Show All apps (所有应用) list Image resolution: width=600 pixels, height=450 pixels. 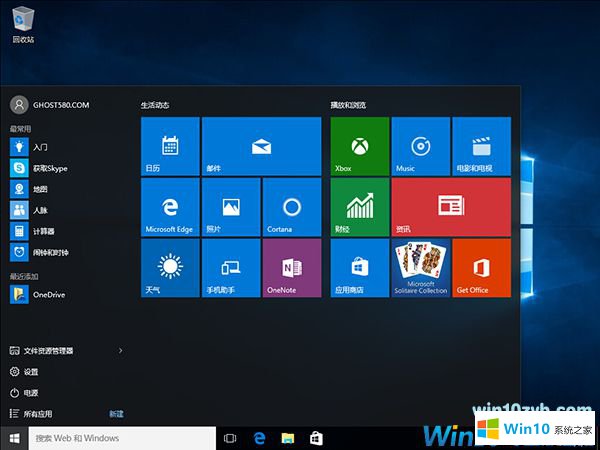[31, 414]
